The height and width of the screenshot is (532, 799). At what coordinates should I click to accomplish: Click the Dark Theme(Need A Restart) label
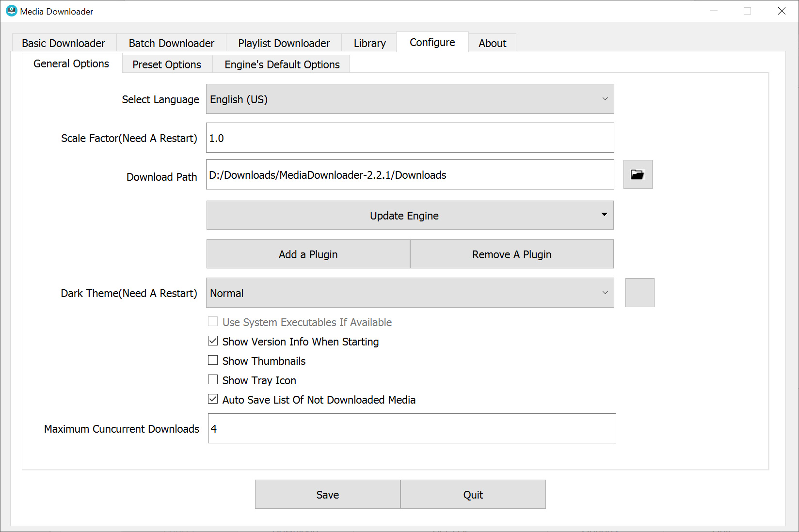tap(129, 293)
